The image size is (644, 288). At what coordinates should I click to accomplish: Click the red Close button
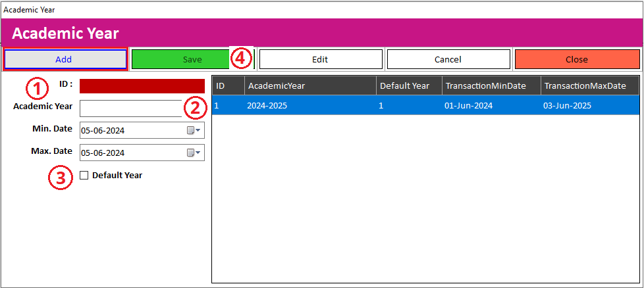point(576,59)
